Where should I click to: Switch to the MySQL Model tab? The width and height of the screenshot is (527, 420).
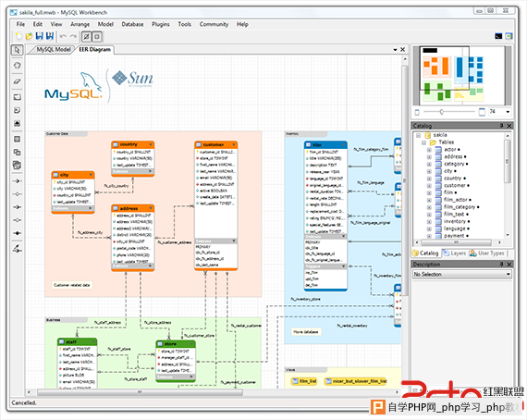coord(54,49)
